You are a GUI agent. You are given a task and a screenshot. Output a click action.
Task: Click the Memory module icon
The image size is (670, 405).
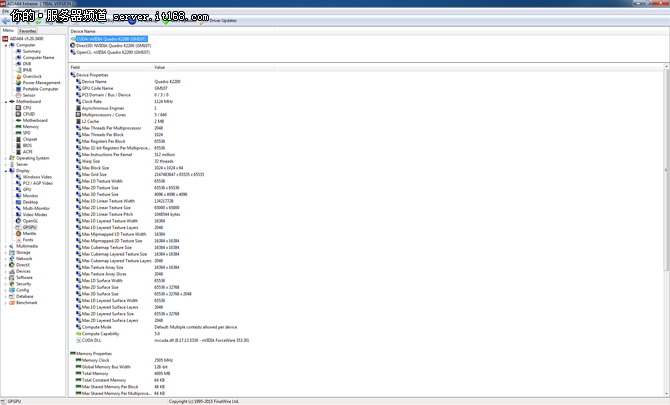[18, 127]
